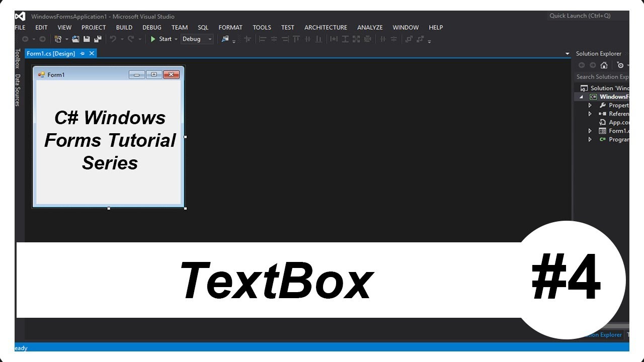644x362 pixels.
Task: Click Solution Explorer's back arrow icon
Action: pyautogui.click(x=582, y=65)
